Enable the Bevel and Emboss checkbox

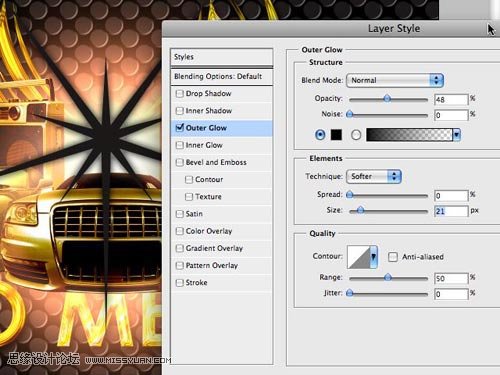[180, 162]
